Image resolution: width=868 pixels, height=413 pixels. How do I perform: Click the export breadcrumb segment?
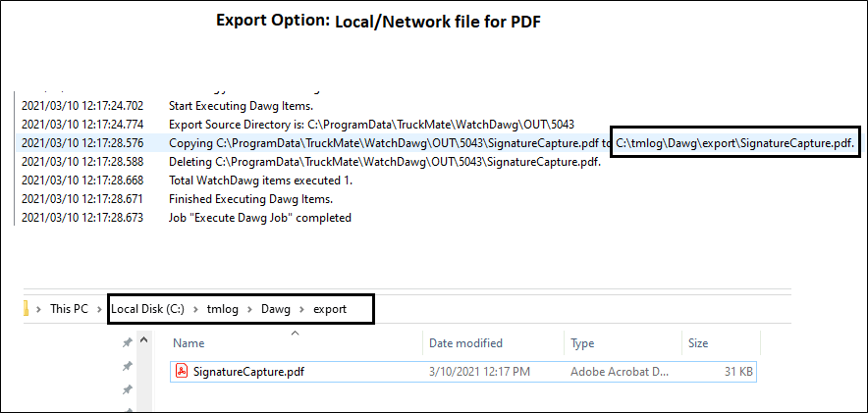(329, 309)
